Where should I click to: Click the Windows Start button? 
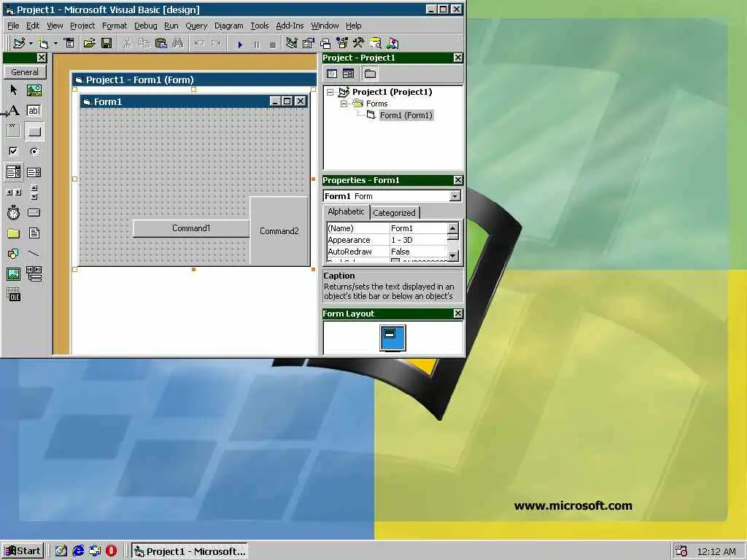23,551
